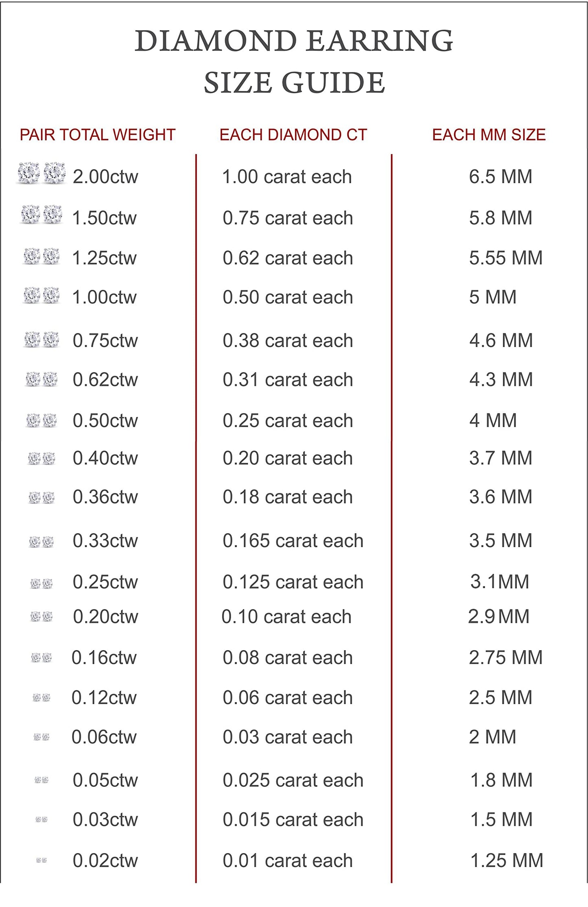Select the 0.36ctw diamond pair image
The height and width of the screenshot is (907, 588).
point(42,497)
